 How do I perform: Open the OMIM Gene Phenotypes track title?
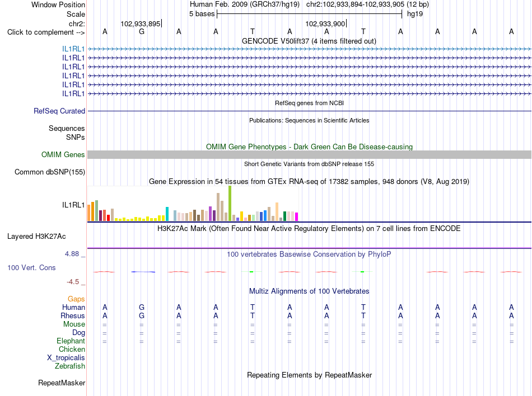pos(309,147)
